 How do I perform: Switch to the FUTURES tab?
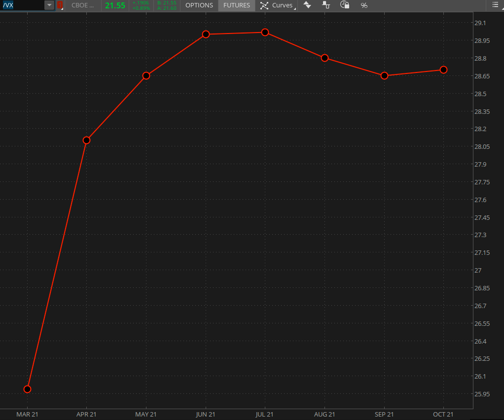[237, 5]
